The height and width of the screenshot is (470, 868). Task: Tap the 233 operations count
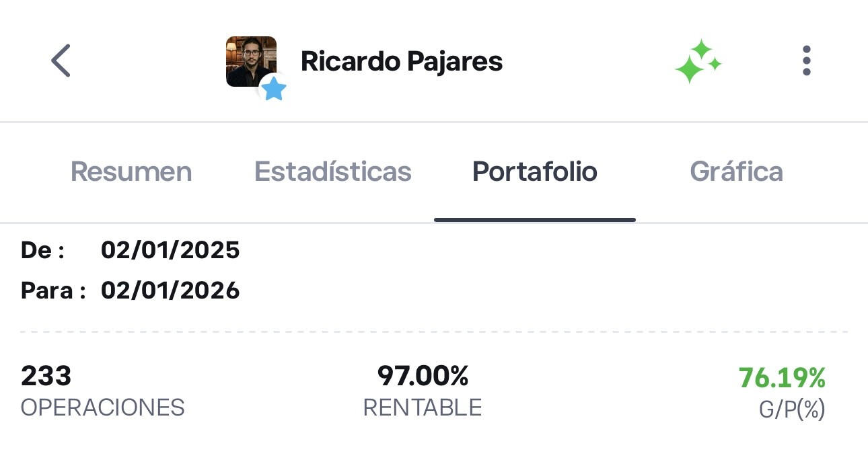click(46, 377)
